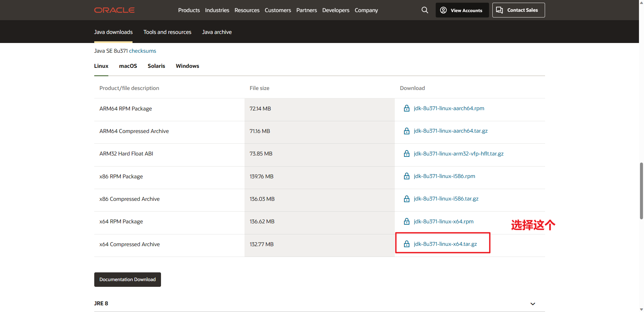Click the Documentation Download button
The width and height of the screenshot is (644, 312).
127,279
